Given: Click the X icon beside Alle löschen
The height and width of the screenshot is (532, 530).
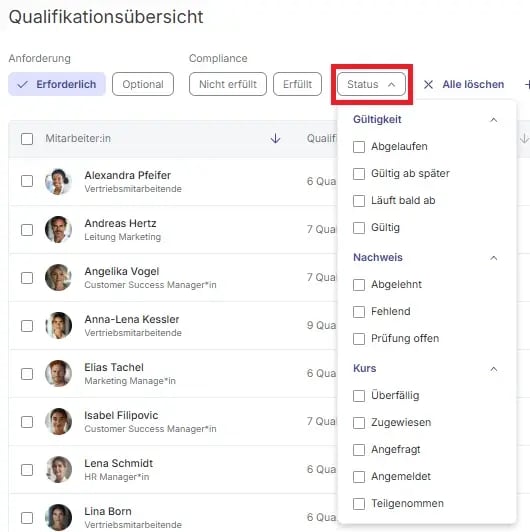Looking at the screenshot, I should (428, 84).
